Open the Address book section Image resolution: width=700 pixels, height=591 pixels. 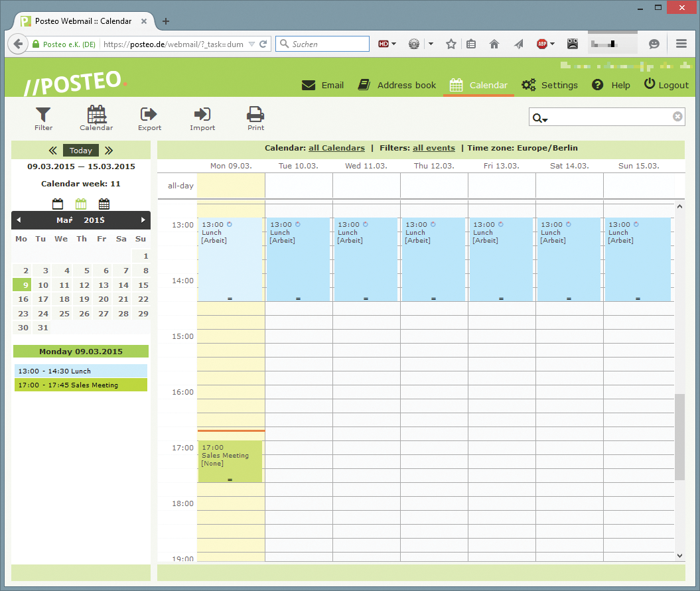[397, 85]
